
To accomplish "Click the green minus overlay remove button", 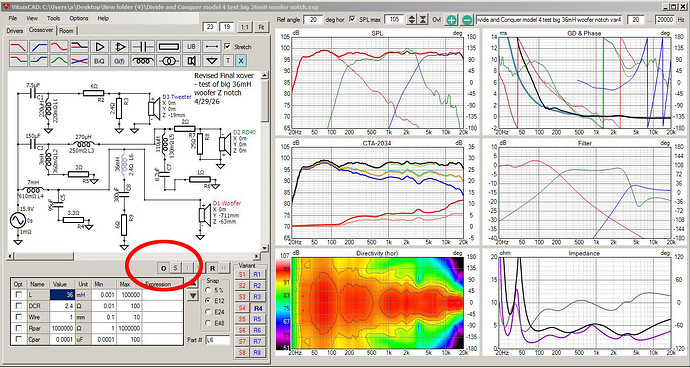I will [467, 20].
